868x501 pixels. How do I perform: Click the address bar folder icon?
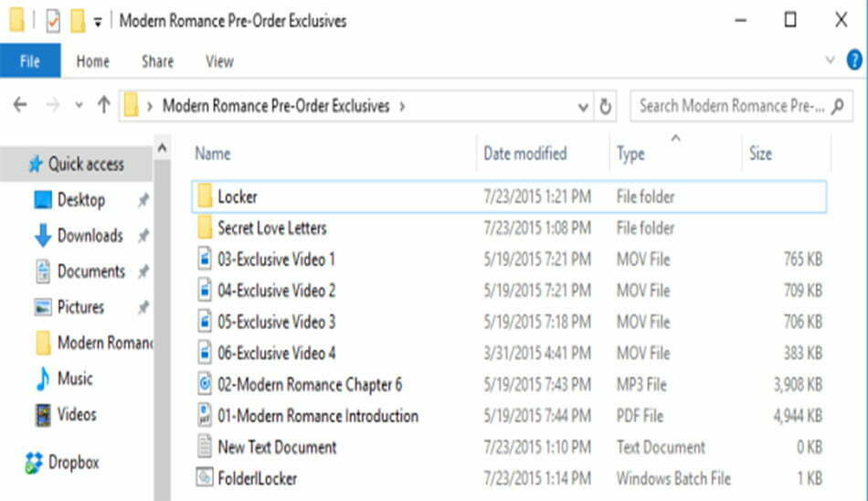pos(132,105)
